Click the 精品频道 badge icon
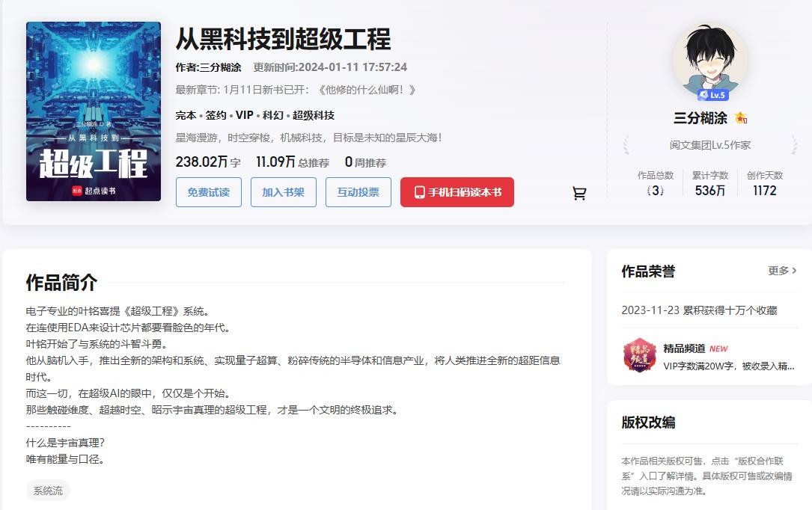 pyautogui.click(x=639, y=355)
